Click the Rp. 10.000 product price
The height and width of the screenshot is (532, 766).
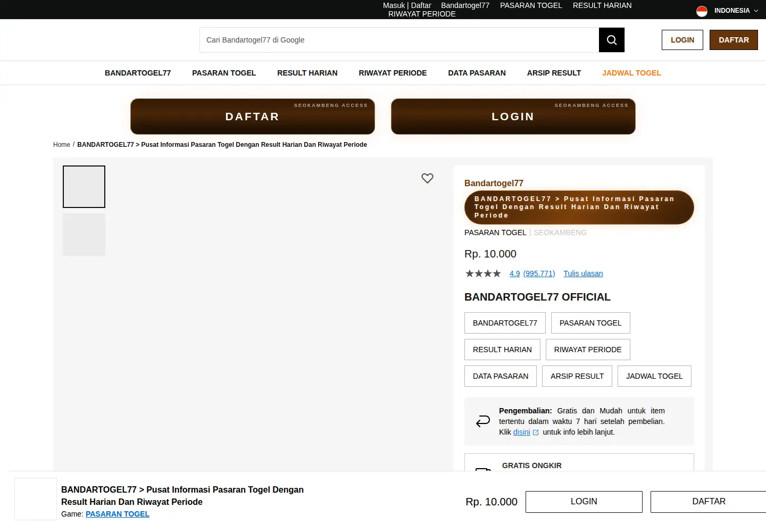(490, 254)
